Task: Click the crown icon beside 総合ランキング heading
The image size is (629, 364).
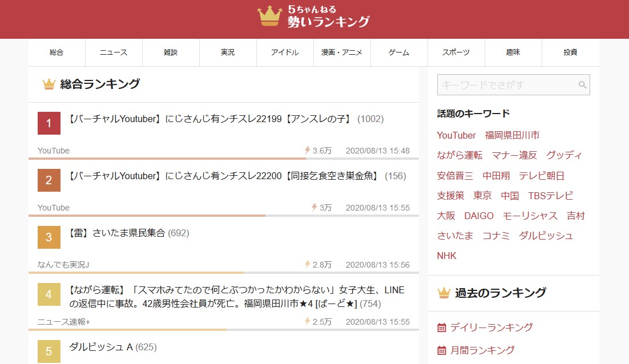Action: (49, 84)
